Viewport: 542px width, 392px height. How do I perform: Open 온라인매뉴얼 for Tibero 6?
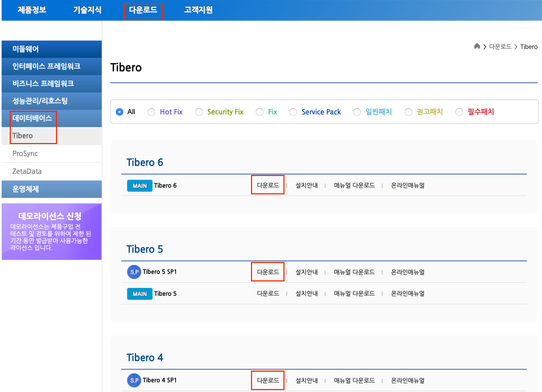pos(408,185)
